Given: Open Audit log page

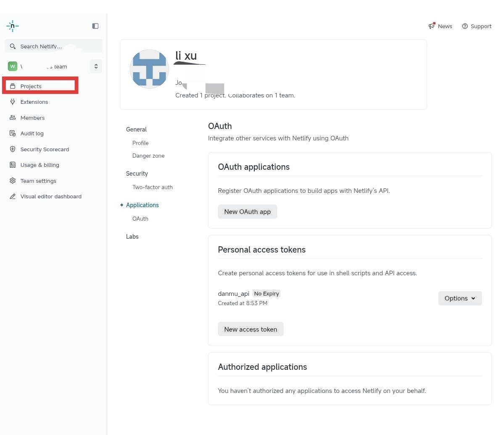Looking at the screenshot, I should point(32,133).
